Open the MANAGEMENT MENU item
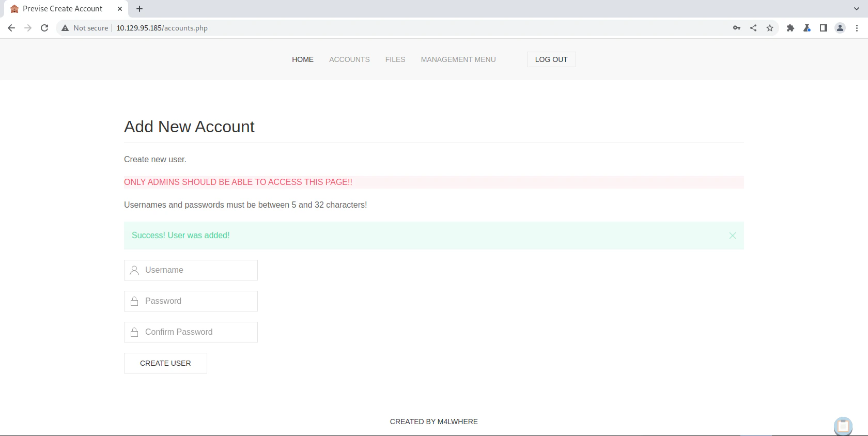Viewport: 868px width, 436px height. click(458, 59)
